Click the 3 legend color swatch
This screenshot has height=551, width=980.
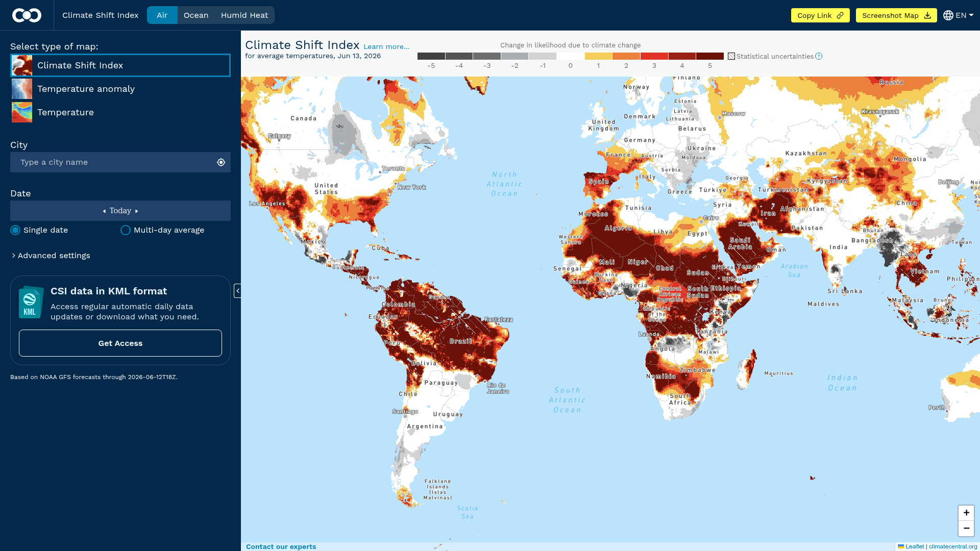tap(654, 56)
